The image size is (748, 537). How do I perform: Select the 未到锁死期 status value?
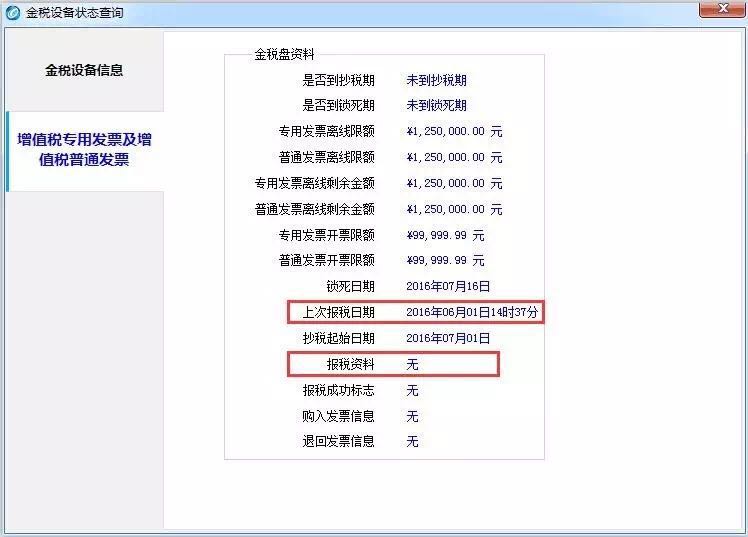(436, 106)
